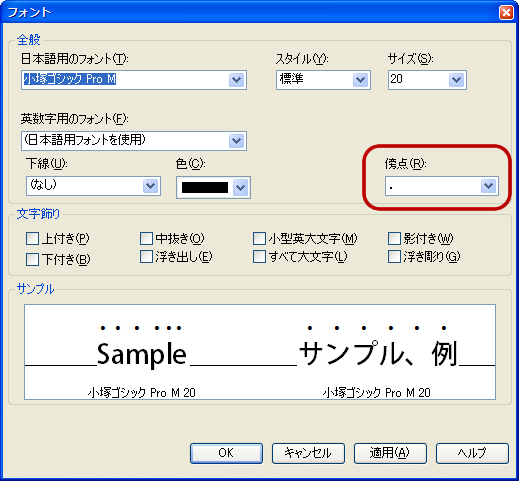Viewport: 519px width, 481px height.
Task: Open the 下線 dropdown arrow
Action: tap(151, 186)
